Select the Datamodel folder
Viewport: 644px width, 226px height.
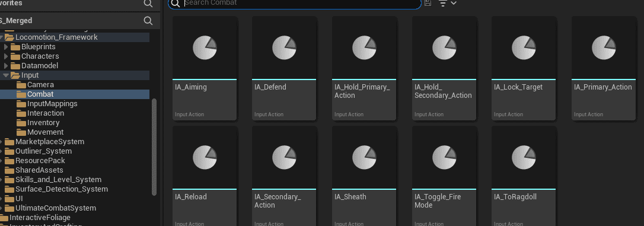(75, 66)
